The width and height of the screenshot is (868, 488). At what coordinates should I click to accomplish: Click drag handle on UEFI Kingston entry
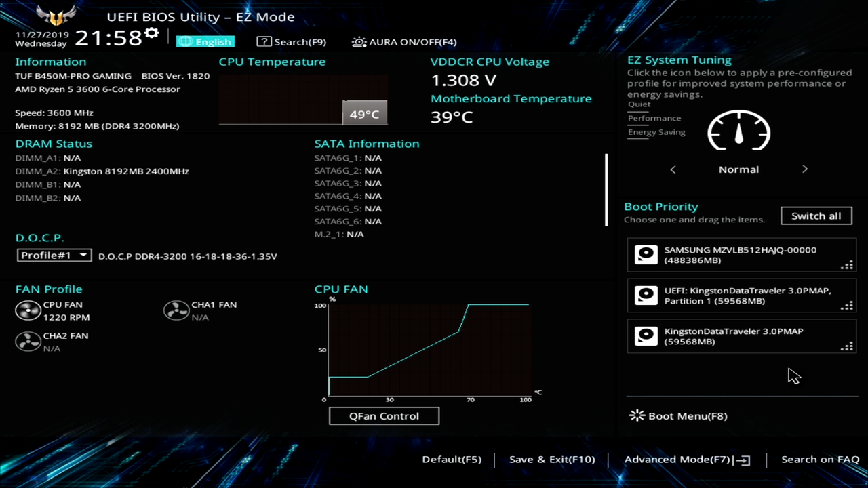click(x=847, y=306)
